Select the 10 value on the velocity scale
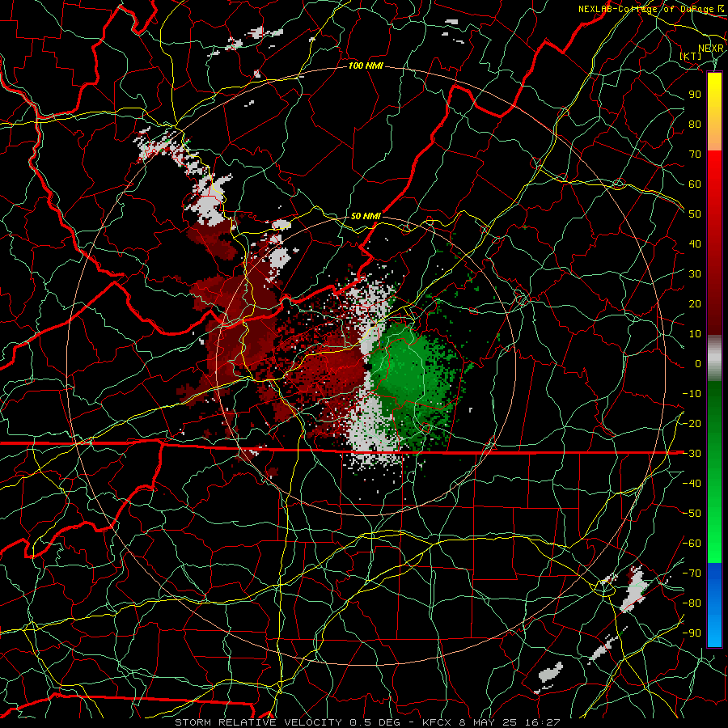 point(695,334)
